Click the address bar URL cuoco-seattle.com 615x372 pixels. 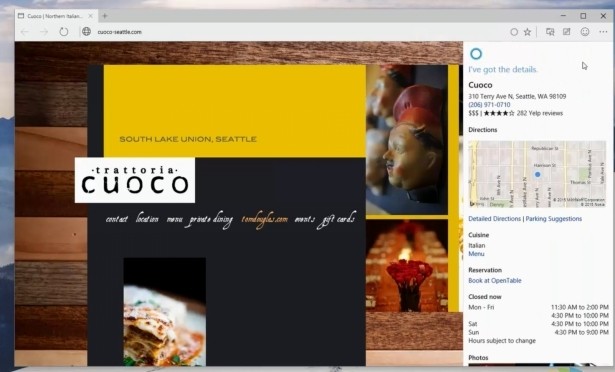coord(120,32)
